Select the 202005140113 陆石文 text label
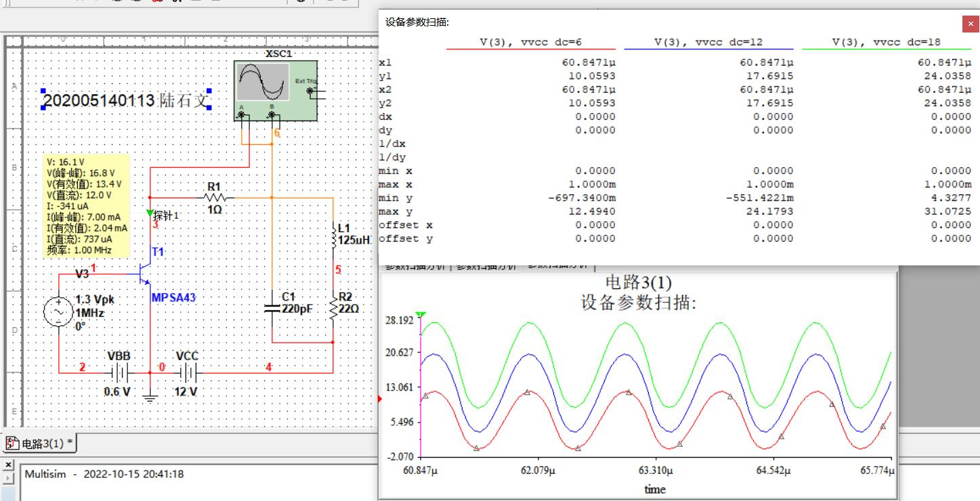Image resolution: width=980 pixels, height=501 pixels. point(126,102)
